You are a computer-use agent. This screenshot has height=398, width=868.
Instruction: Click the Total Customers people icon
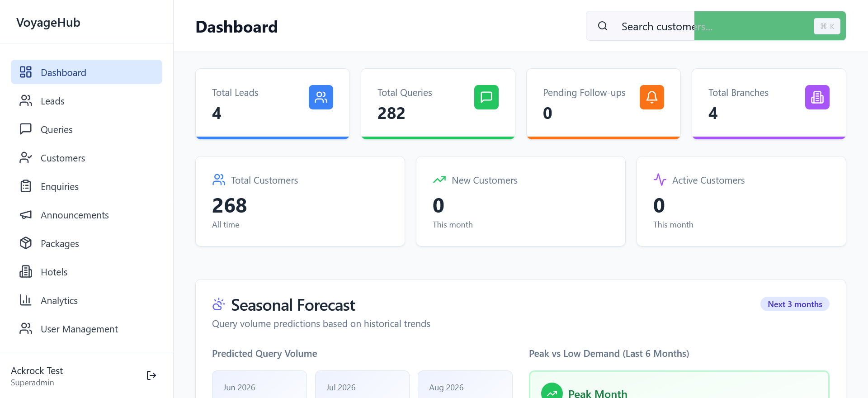219,180
